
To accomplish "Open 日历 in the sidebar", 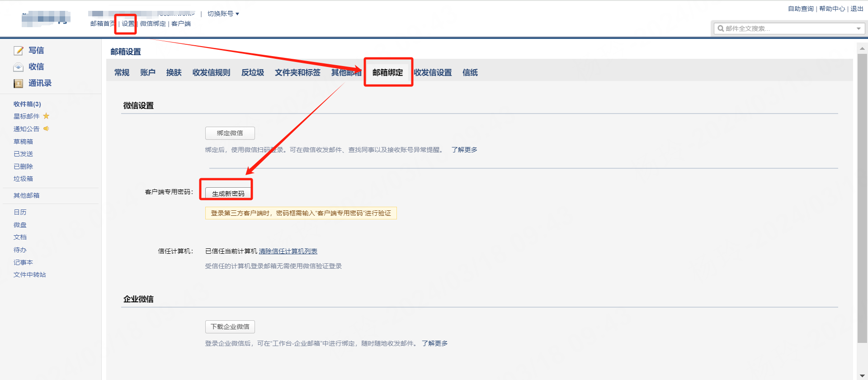I will (x=20, y=212).
